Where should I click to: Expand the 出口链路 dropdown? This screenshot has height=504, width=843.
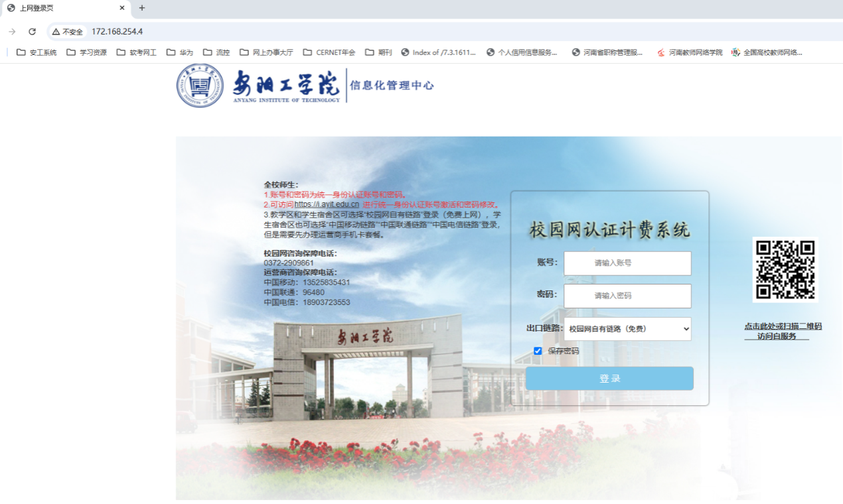coord(627,329)
